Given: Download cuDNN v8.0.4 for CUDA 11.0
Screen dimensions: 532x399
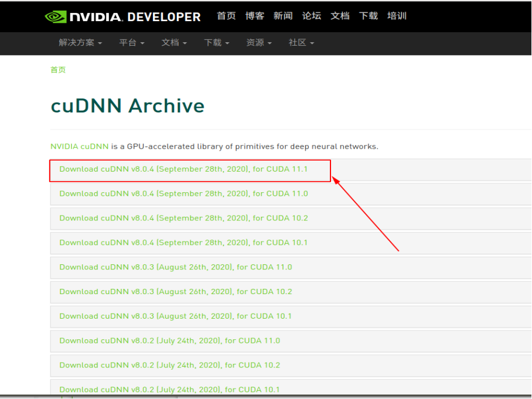Looking at the screenshot, I should pos(183,193).
